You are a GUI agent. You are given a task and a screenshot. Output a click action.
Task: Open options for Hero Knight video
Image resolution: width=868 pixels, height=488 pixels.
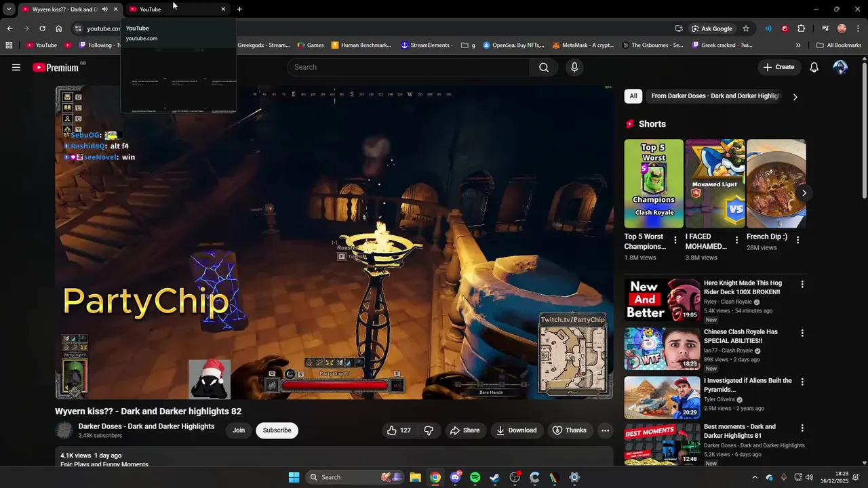coord(802,285)
